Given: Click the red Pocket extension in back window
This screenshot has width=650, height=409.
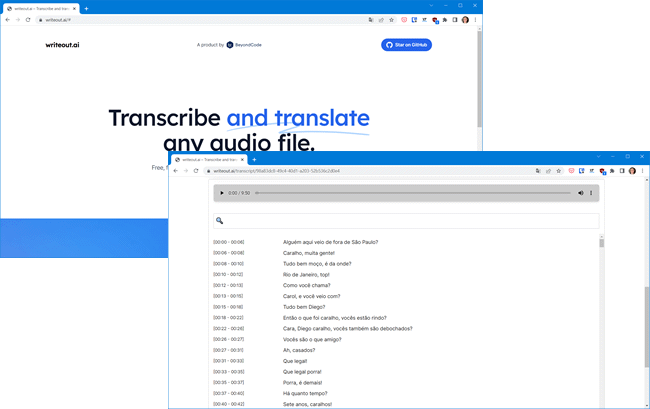Looking at the screenshot, I should 404,20.
